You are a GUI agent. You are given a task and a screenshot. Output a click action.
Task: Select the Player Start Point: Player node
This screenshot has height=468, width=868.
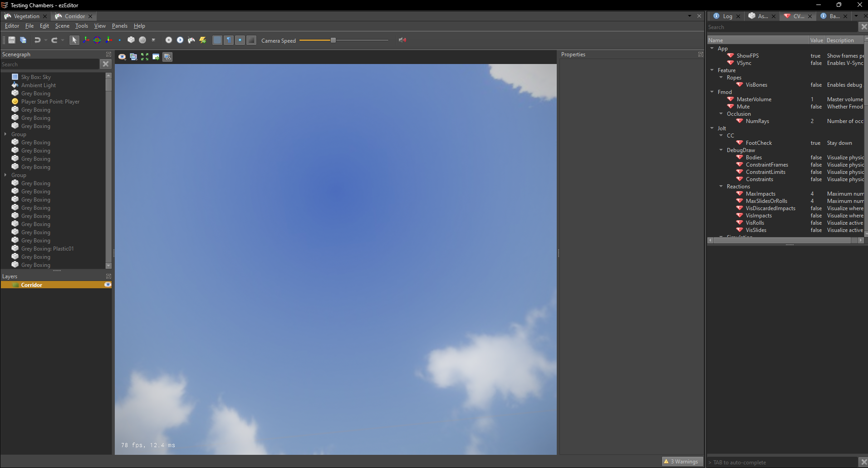pos(50,101)
